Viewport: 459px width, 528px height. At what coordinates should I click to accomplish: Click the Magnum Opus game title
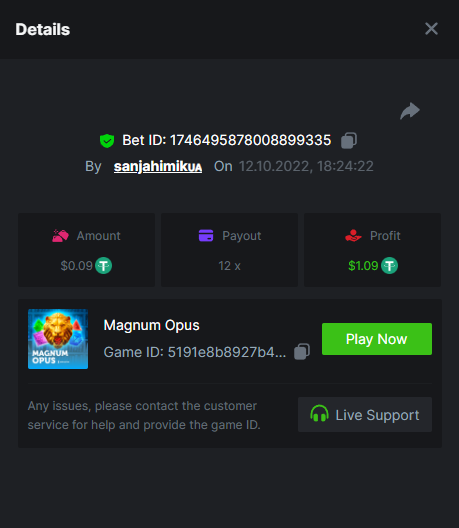152,325
